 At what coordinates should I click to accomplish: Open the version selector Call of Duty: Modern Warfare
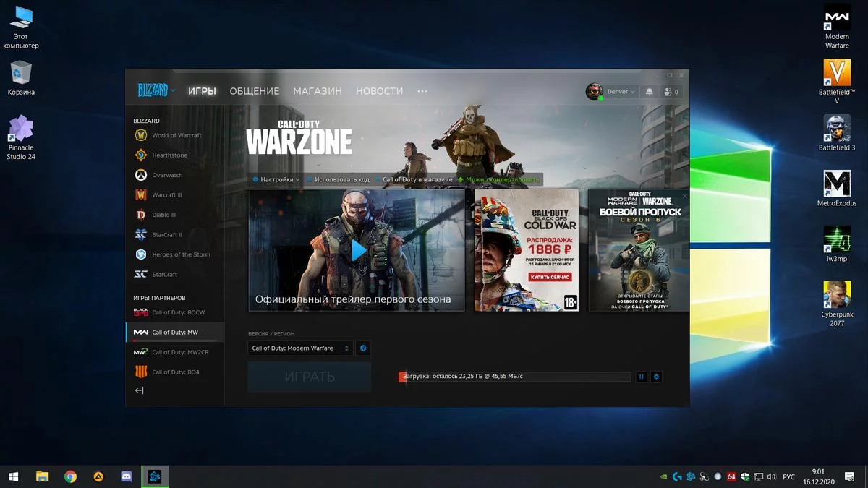click(x=300, y=348)
